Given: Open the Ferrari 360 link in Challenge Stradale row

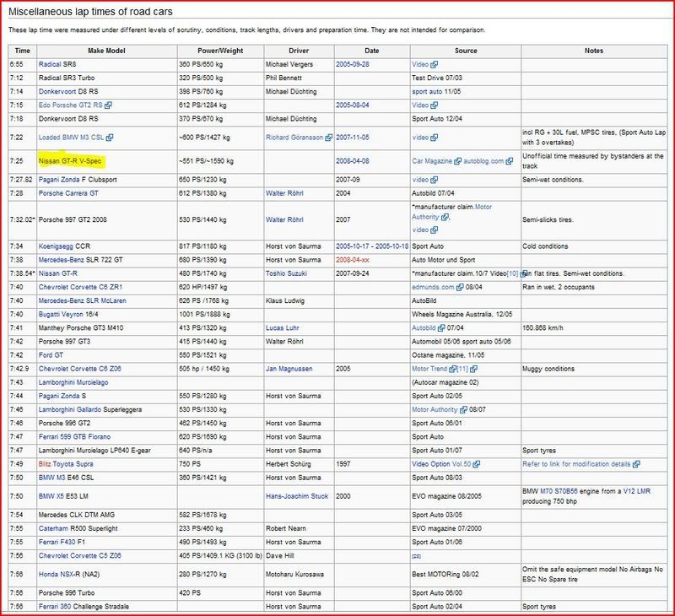Looking at the screenshot, I should pos(55,607).
